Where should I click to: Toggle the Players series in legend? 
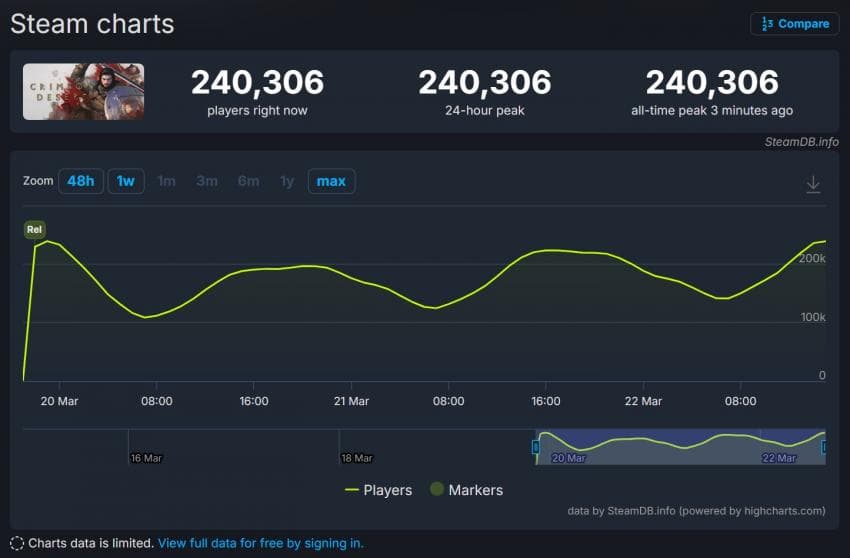pyautogui.click(x=378, y=490)
